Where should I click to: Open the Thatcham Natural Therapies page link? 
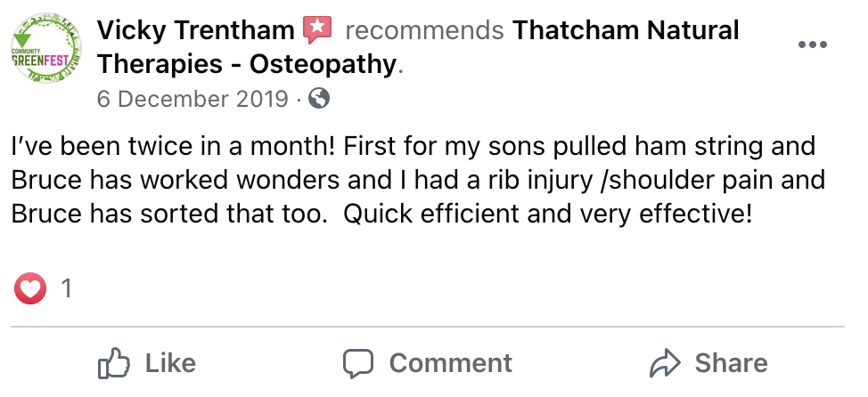pyautogui.click(x=626, y=31)
